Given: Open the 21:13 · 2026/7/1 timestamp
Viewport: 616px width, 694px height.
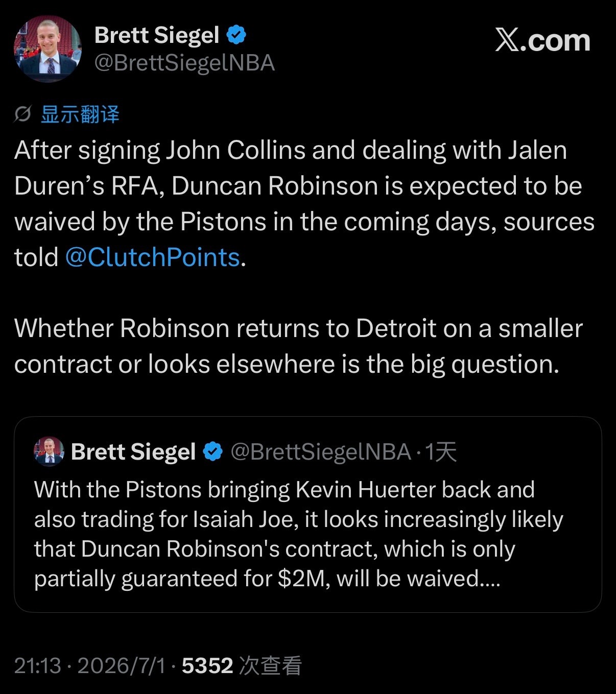Looking at the screenshot, I should (x=90, y=665).
